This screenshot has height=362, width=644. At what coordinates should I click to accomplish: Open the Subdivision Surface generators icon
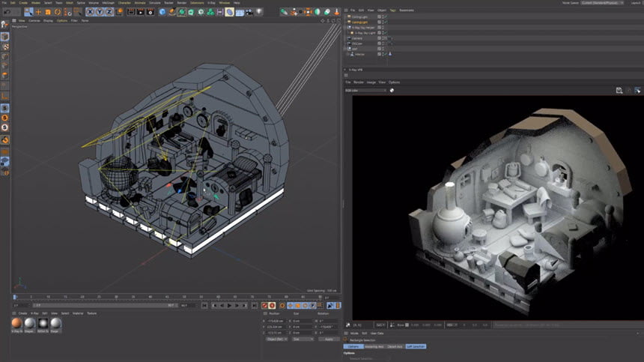[181, 12]
